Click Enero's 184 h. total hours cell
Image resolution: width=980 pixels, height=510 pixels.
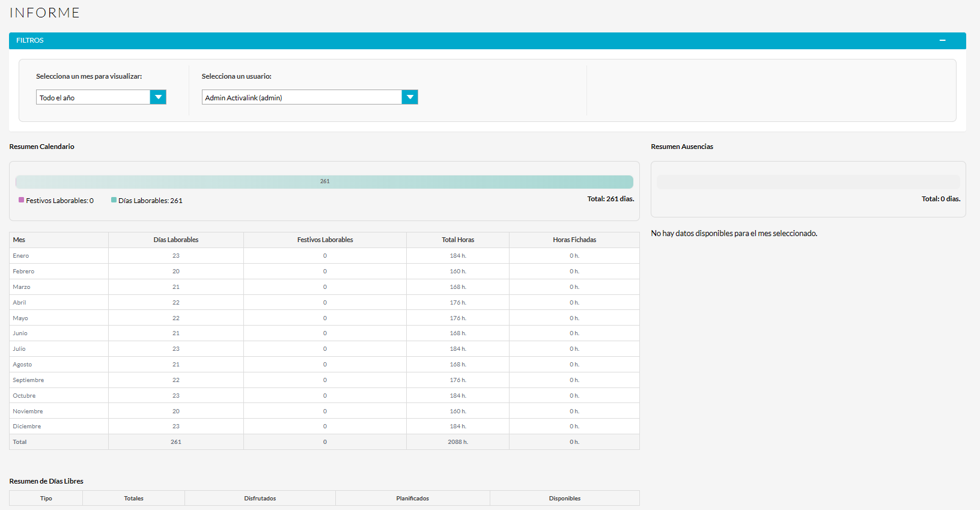458,256
